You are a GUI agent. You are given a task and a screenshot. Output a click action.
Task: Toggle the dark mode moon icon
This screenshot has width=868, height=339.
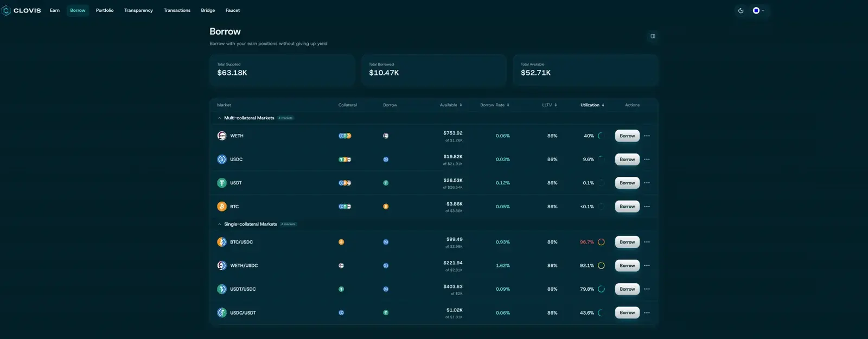tap(741, 10)
